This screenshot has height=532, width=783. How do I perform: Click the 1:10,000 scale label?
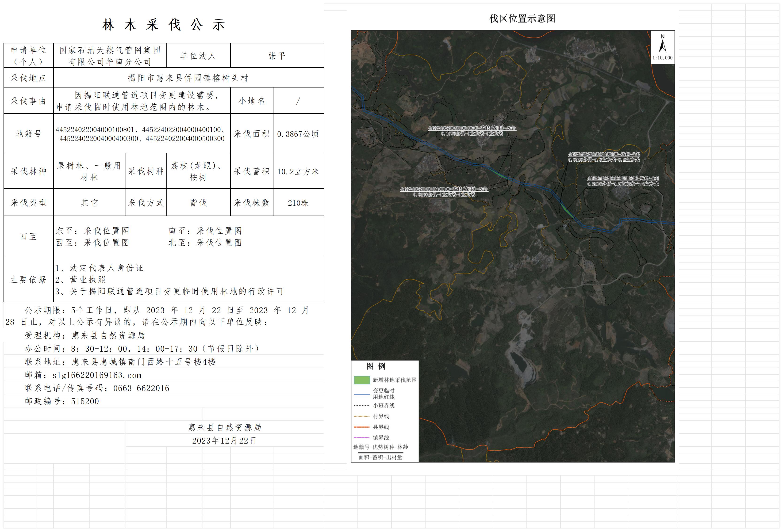coord(662,58)
